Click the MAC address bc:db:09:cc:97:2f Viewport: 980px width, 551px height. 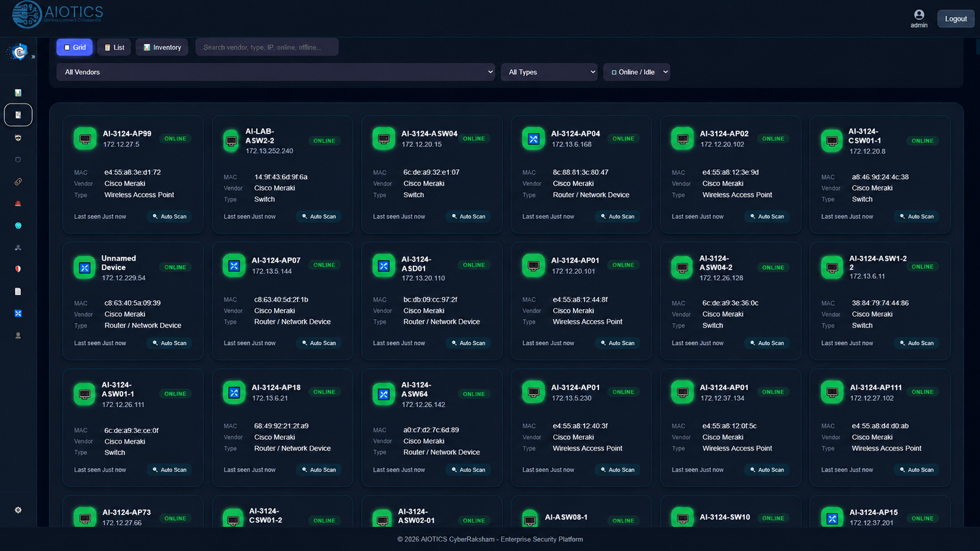coord(430,300)
